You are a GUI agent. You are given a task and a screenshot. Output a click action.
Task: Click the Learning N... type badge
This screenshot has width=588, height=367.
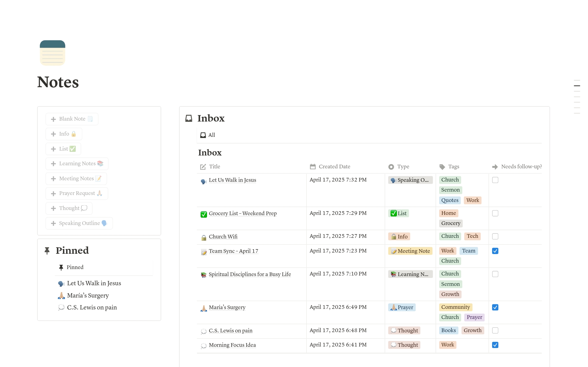(410, 274)
